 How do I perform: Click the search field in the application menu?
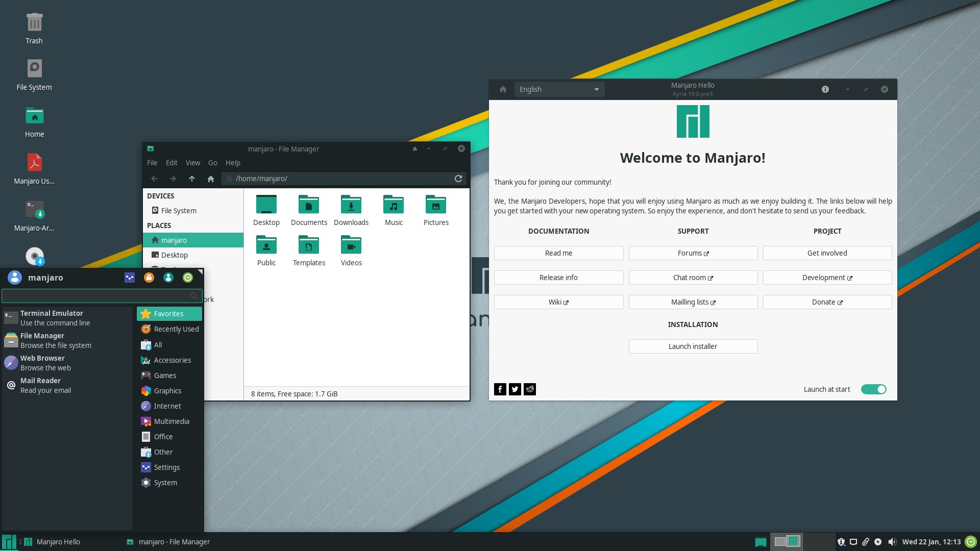97,296
